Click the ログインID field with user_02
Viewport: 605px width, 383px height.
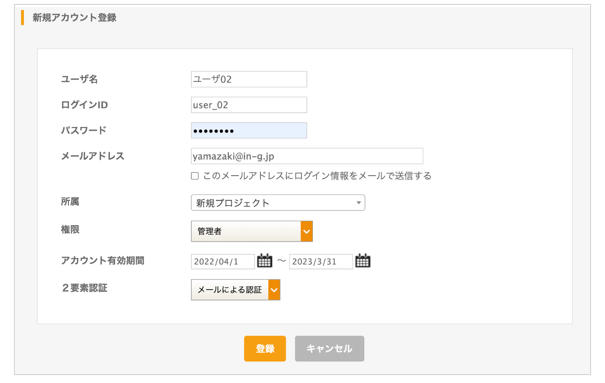(x=249, y=105)
